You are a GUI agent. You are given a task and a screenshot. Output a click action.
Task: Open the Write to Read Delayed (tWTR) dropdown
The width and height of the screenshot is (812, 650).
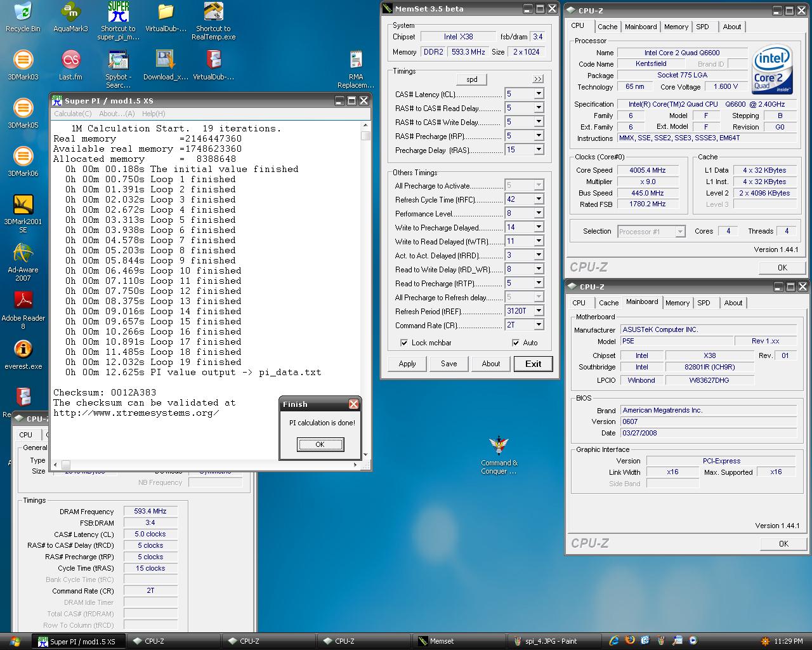point(539,241)
